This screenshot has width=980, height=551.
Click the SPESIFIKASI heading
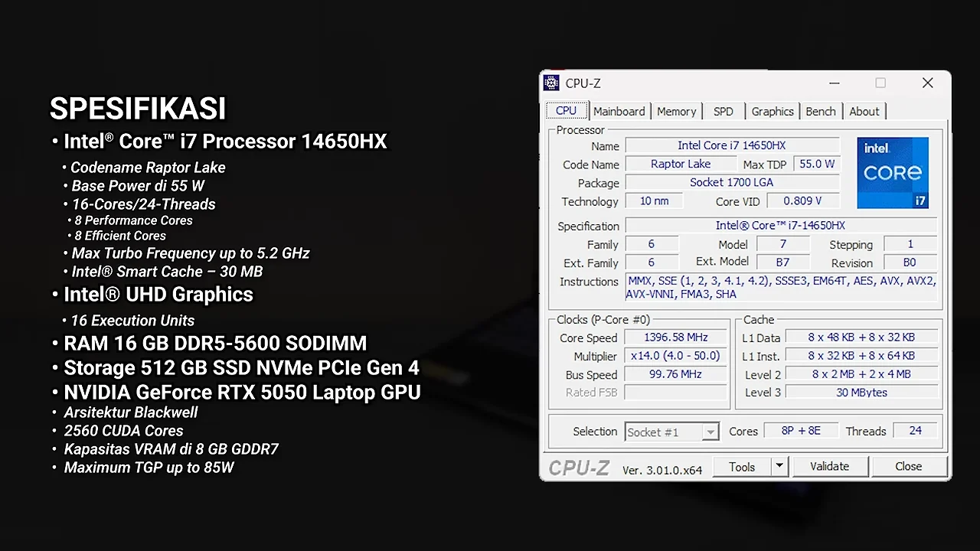pyautogui.click(x=138, y=109)
